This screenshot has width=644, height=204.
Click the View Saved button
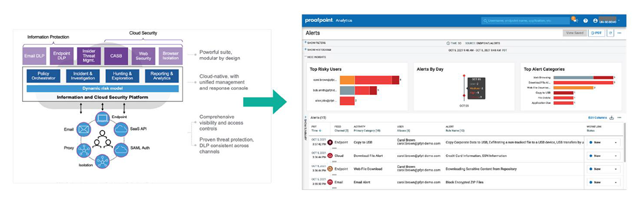coord(574,33)
